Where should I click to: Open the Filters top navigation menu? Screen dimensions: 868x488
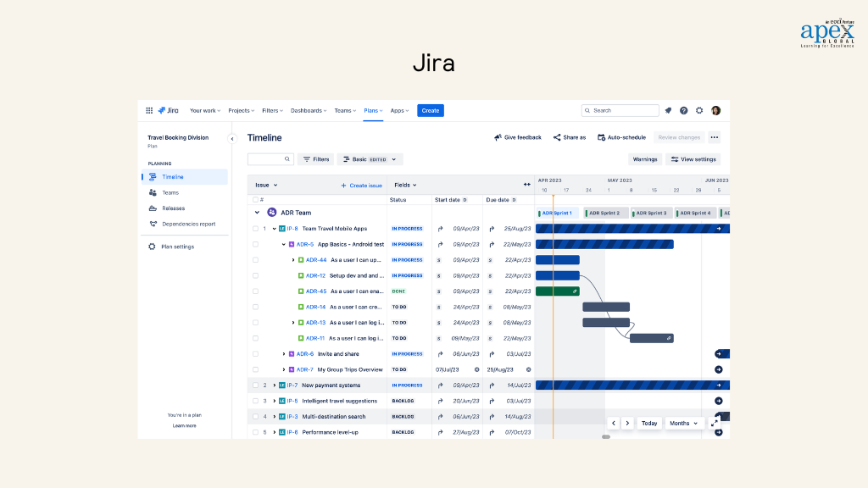(272, 111)
